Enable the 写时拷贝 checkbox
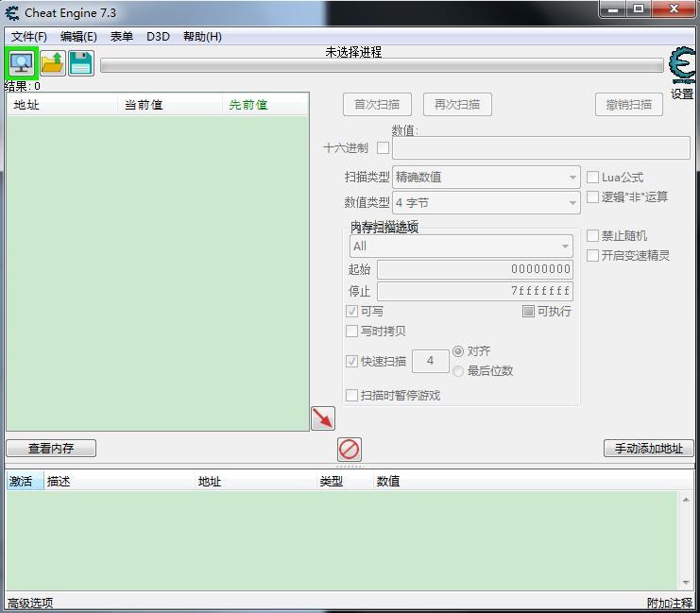The image size is (700, 613). point(351,331)
